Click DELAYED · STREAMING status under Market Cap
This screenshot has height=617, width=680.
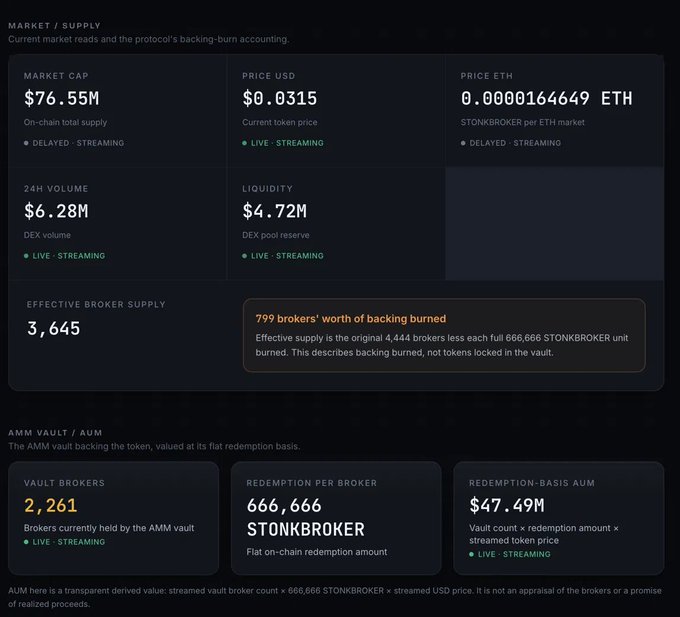(74, 143)
